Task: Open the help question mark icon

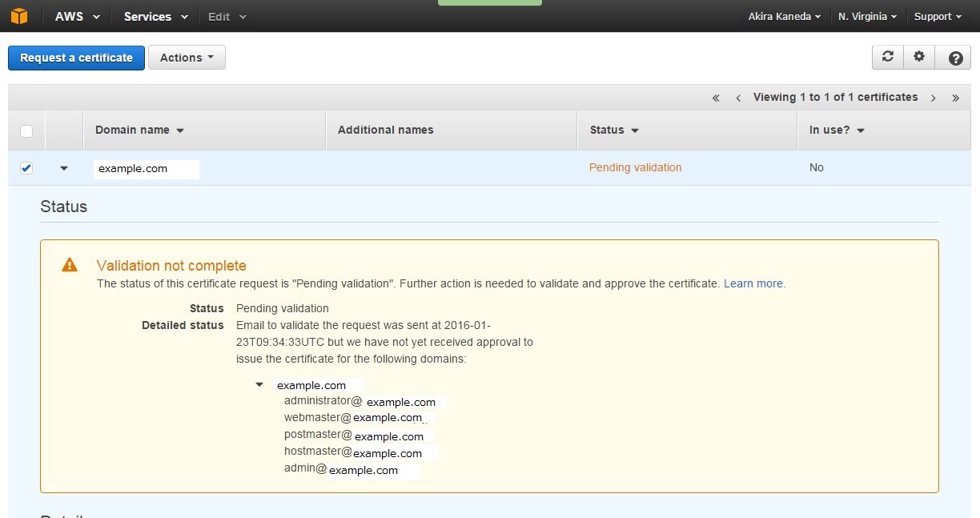Action: (x=954, y=58)
